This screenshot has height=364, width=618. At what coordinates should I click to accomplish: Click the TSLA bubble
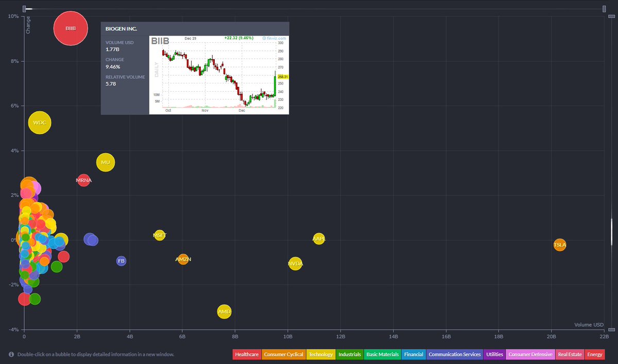[x=560, y=245]
